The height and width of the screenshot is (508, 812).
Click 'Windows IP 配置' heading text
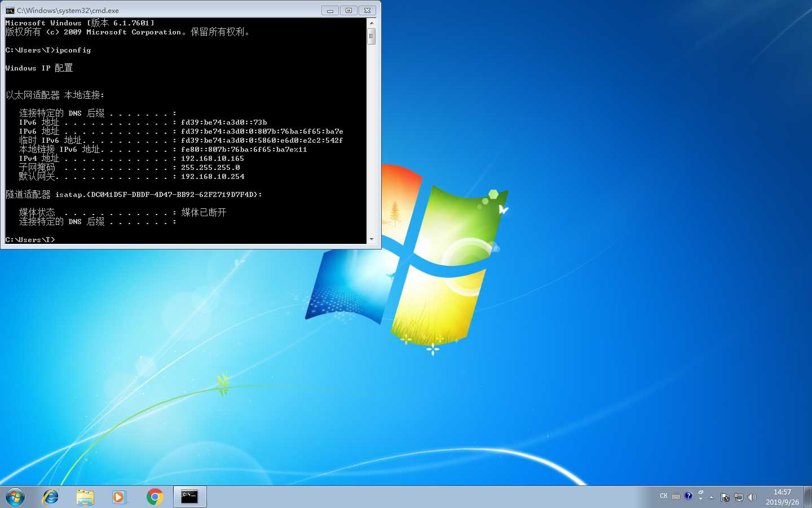pos(39,68)
